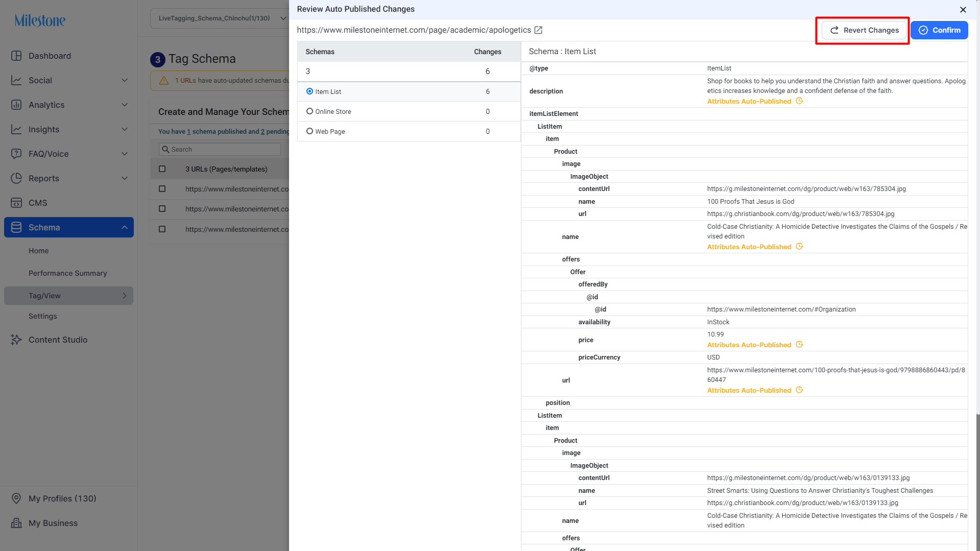Screen dimensions: 980x551
Task: Click the Changes column header
Action: click(x=488, y=52)
